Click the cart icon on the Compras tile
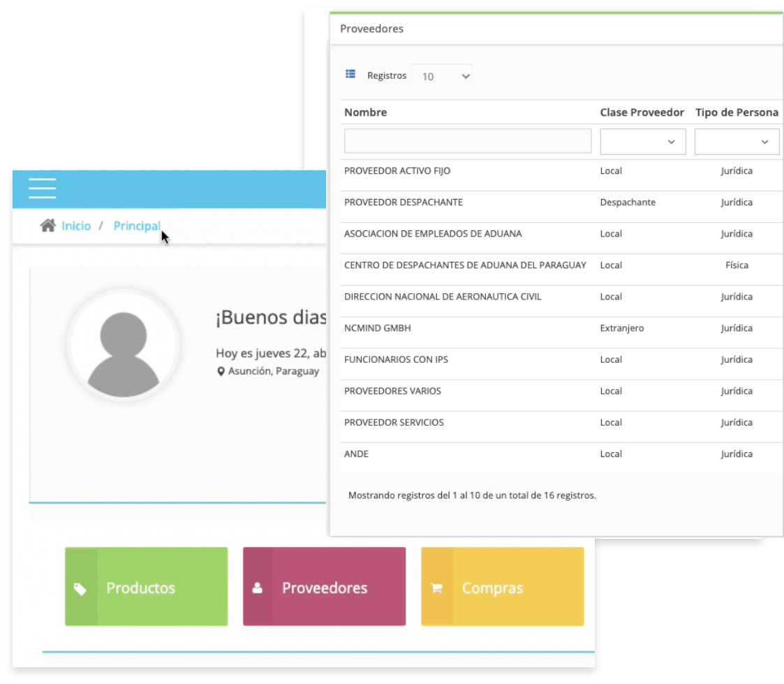This screenshot has width=784, height=684. [436, 588]
